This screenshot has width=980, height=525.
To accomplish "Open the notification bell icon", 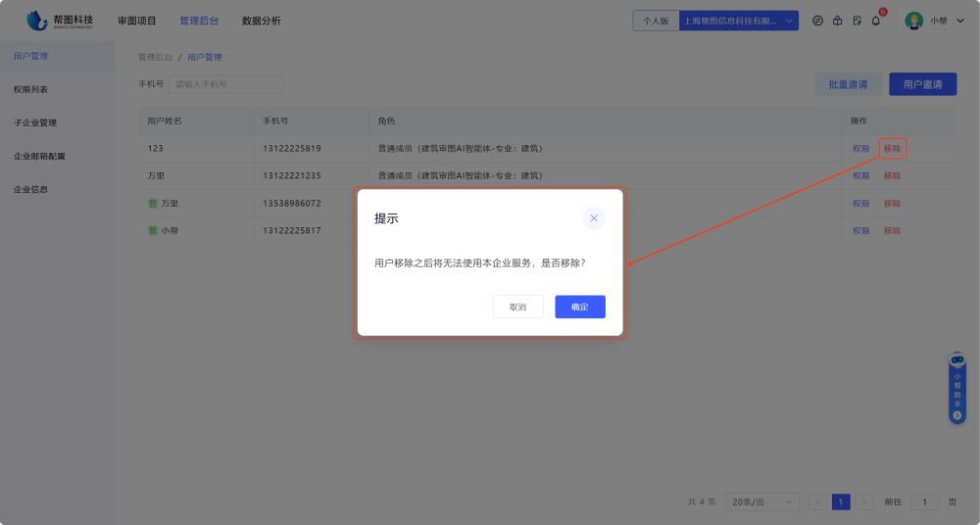I will (x=876, y=21).
